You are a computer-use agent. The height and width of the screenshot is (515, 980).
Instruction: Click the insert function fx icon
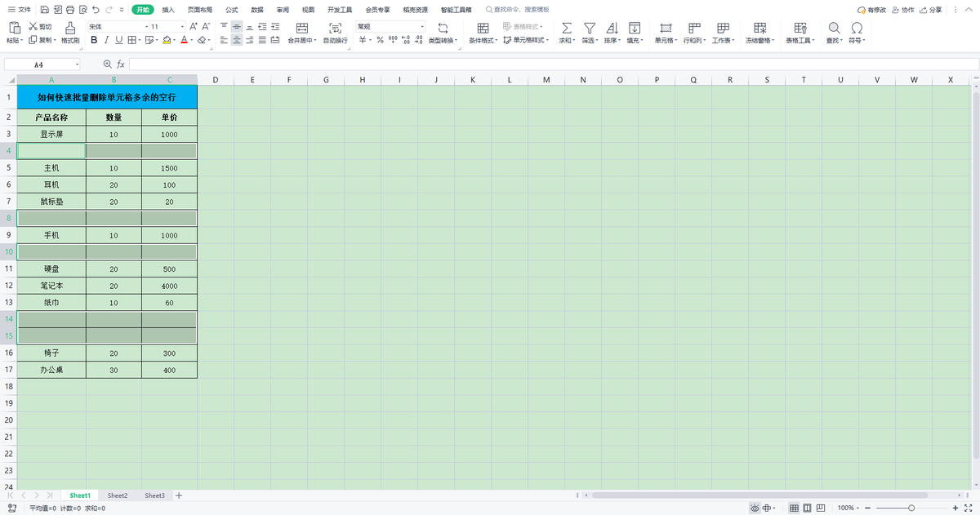(121, 64)
